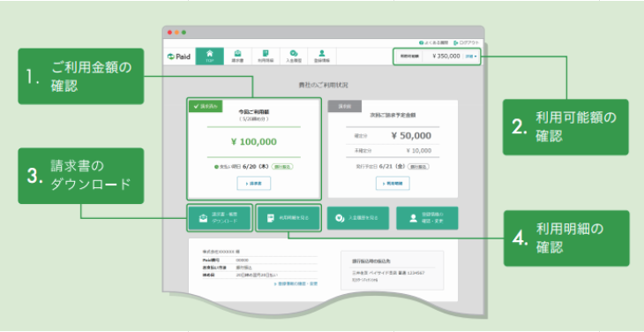
Task: Select the TOP home tab
Action: point(210,57)
